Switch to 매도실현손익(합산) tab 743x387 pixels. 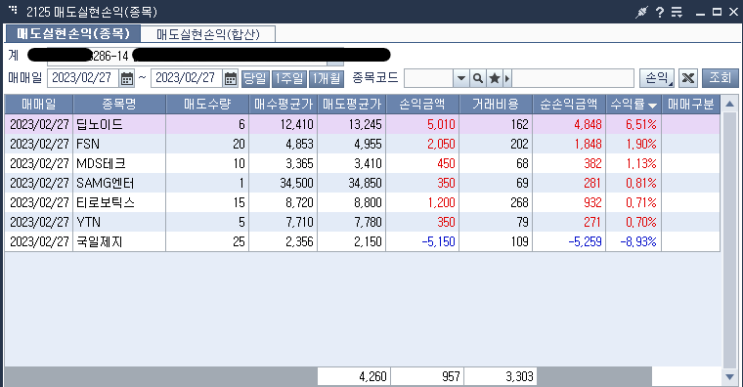pyautogui.click(x=208, y=34)
